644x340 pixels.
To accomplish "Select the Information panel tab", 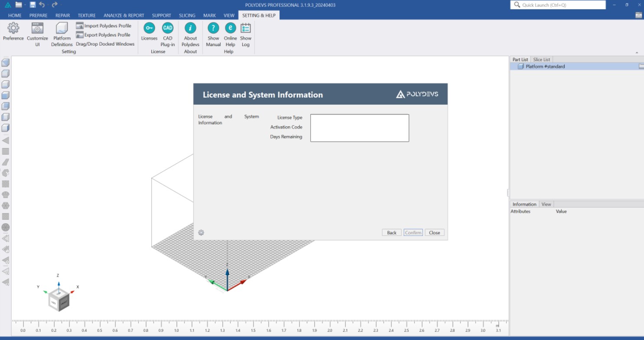I will [x=524, y=204].
